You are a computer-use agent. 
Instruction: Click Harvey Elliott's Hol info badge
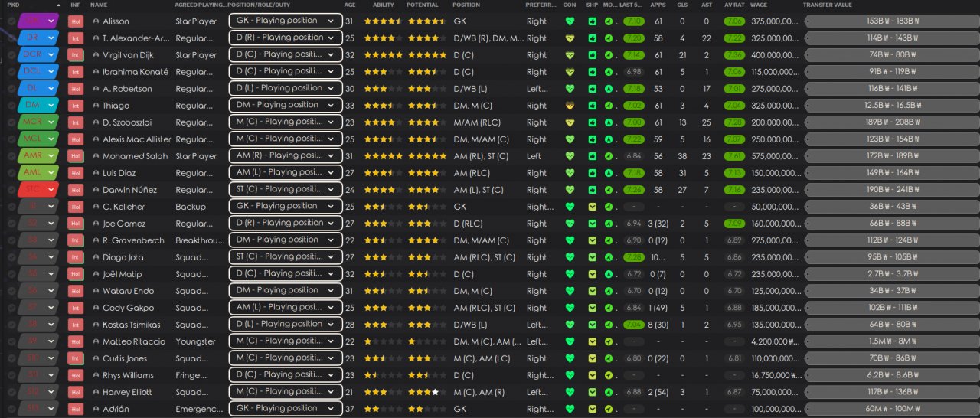pyautogui.click(x=76, y=392)
